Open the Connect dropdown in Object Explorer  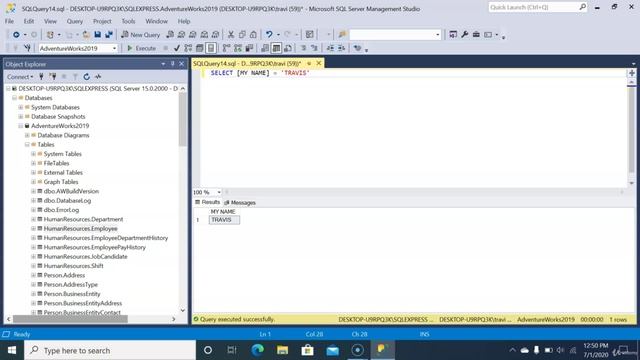pyautogui.click(x=20, y=77)
